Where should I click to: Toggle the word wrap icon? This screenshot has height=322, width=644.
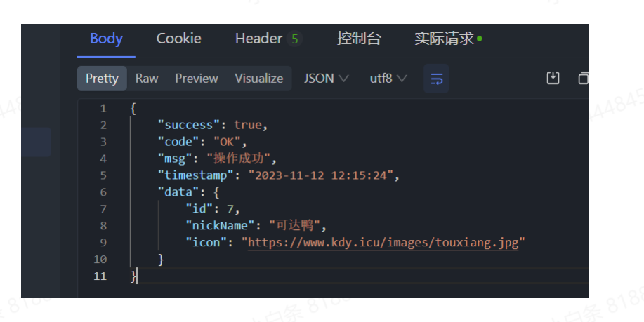(436, 79)
